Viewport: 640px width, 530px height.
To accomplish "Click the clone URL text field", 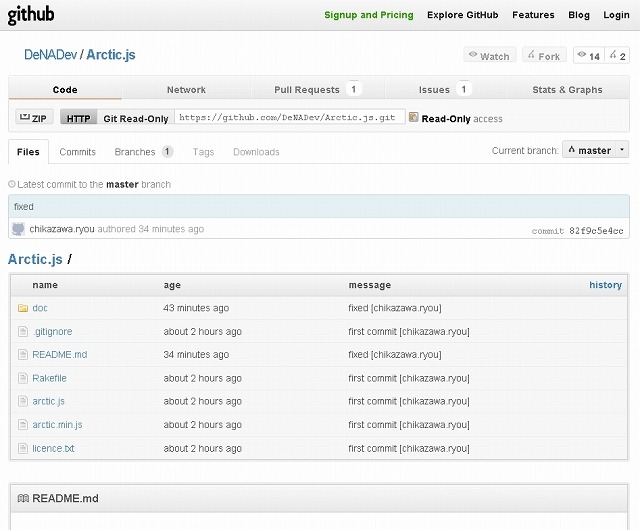I will 289,118.
